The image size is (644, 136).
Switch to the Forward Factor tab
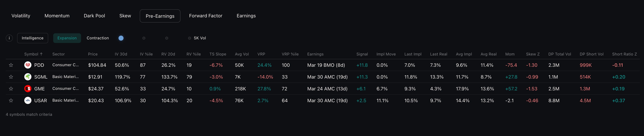(x=205, y=16)
